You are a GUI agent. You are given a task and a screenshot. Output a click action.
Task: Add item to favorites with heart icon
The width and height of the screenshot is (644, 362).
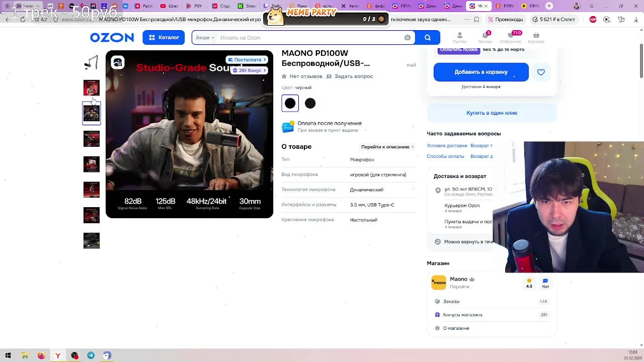click(x=541, y=72)
